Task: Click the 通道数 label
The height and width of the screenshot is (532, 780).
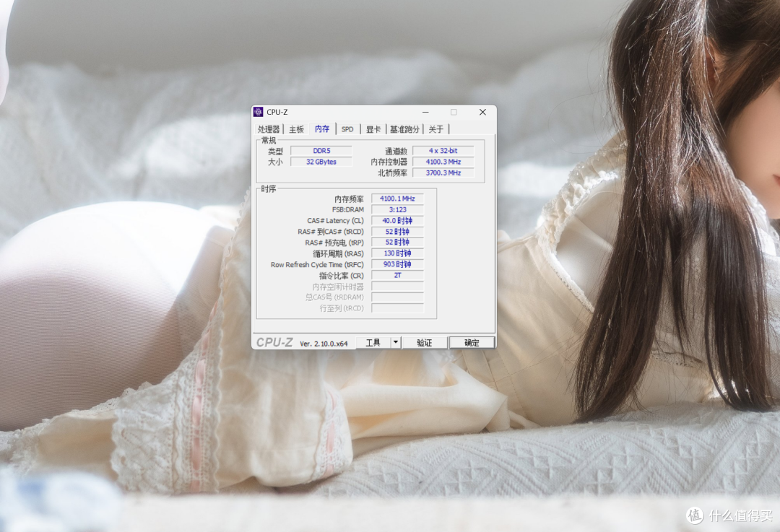Action: coord(396,151)
